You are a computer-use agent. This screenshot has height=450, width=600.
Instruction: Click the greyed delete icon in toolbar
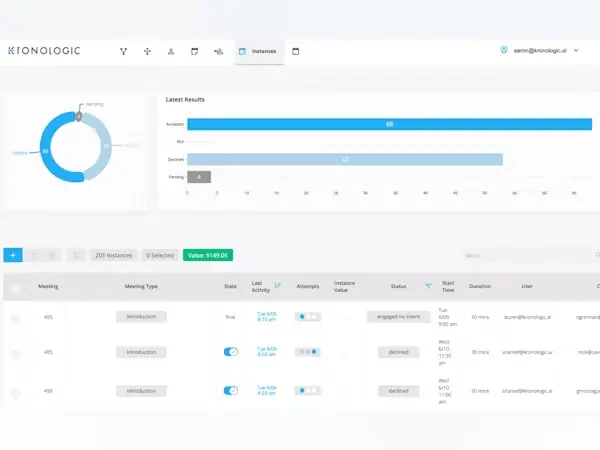(52, 255)
